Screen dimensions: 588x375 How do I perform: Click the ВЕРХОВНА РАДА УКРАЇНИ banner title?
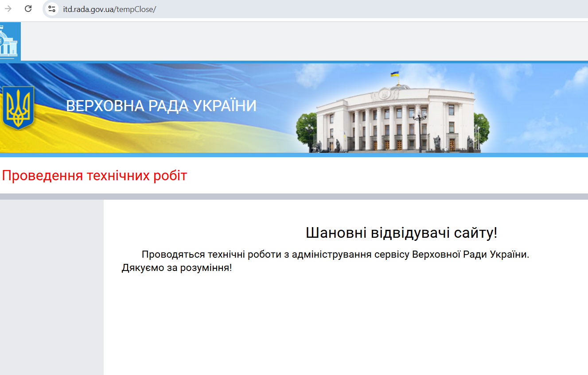[x=161, y=106]
